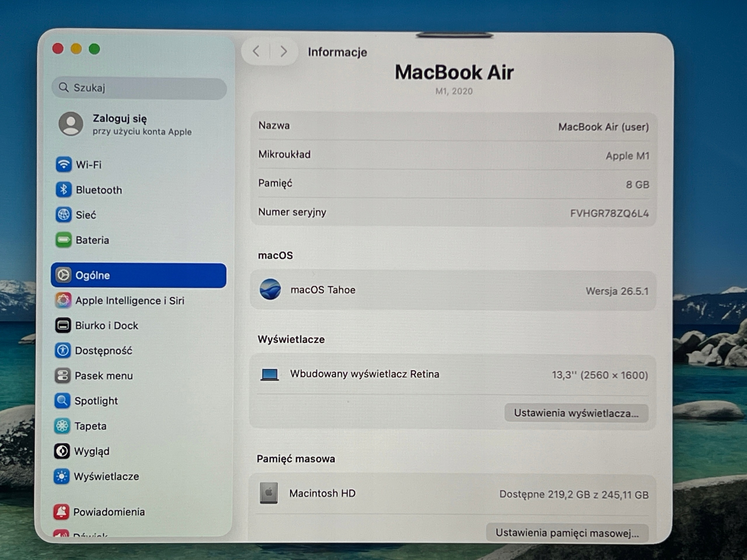
Task: Open the Sieć sidebar section
Action: (x=86, y=215)
